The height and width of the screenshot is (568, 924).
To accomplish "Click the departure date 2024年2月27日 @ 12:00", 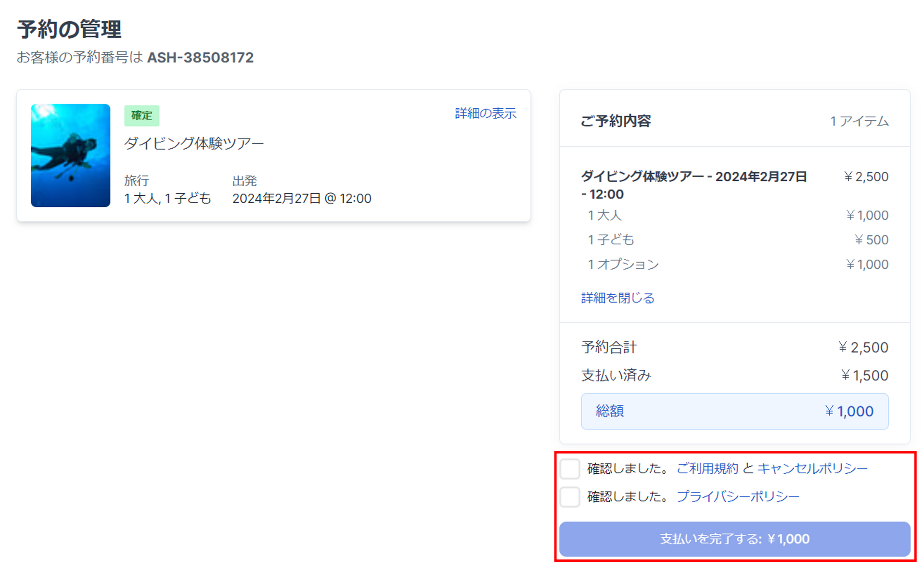I will tap(302, 199).
